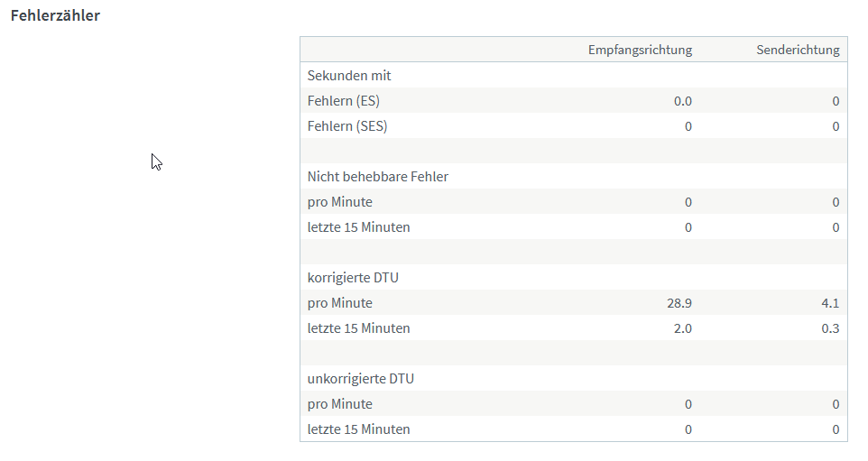Click "pro Minute" under Nicht behebbare Fehler
Viewport: 868px width, 461px height.
pos(340,202)
